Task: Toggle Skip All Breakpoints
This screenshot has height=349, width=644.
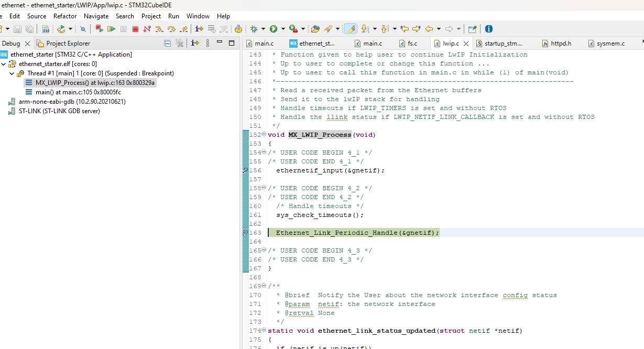Action: [x=83, y=29]
